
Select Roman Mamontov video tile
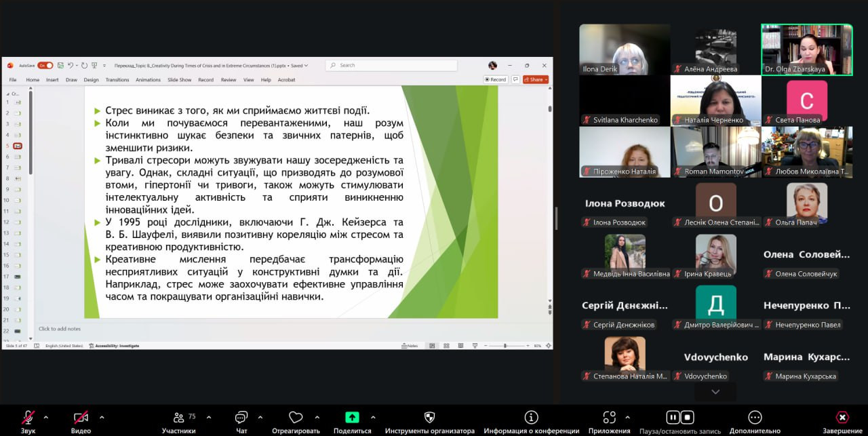coord(716,152)
